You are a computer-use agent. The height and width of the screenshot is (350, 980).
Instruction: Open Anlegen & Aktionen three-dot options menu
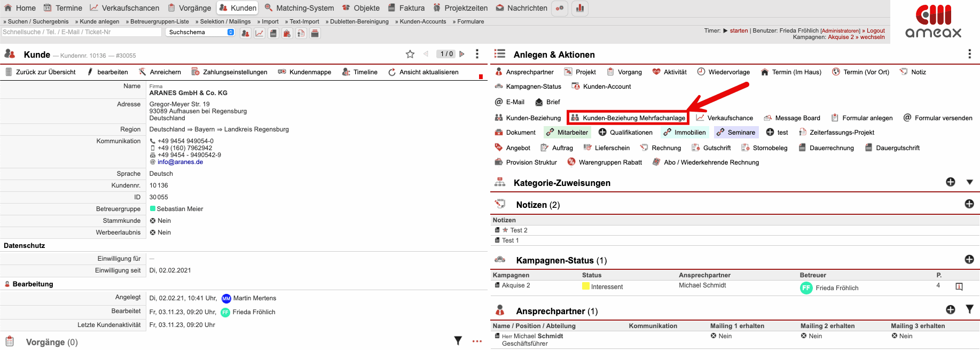tap(969, 54)
